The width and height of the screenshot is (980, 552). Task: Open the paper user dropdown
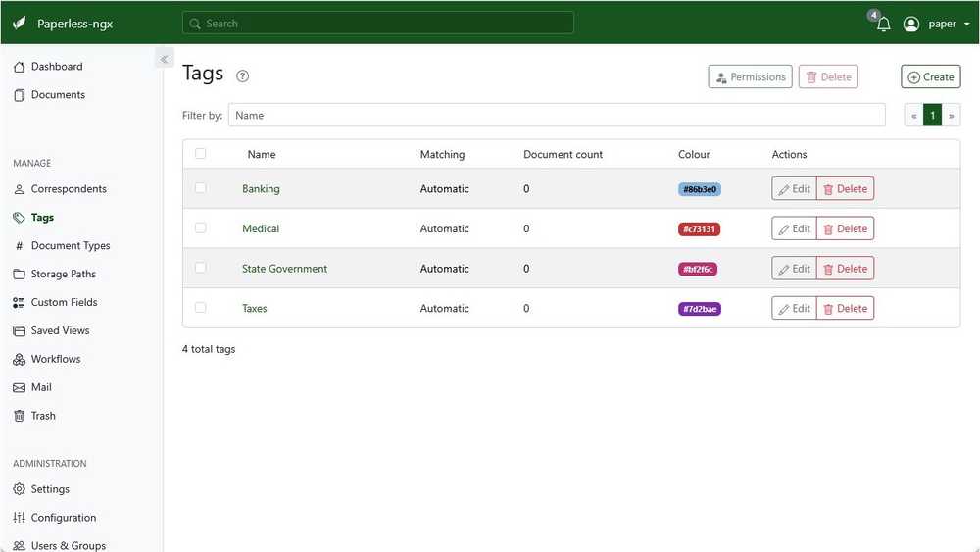(949, 24)
